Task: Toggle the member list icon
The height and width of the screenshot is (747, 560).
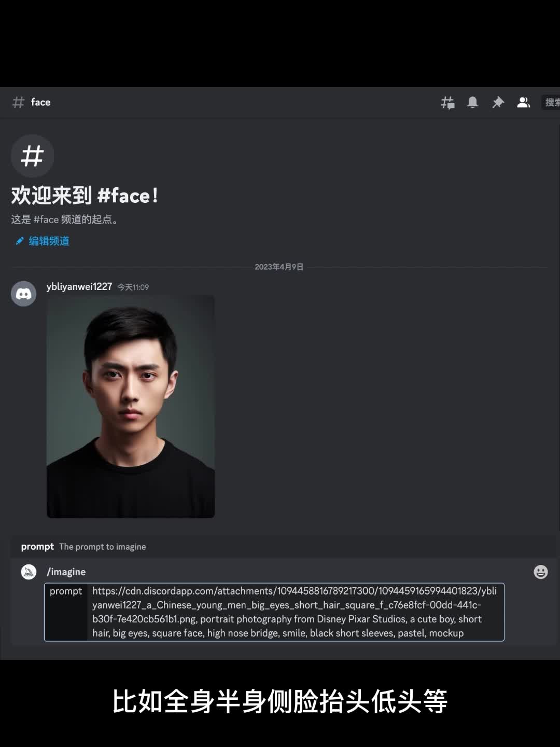Action: click(x=523, y=102)
